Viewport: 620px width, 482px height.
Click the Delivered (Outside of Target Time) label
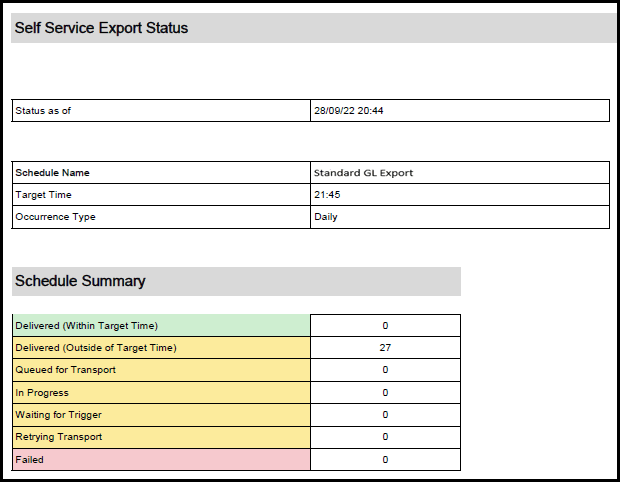(x=96, y=348)
